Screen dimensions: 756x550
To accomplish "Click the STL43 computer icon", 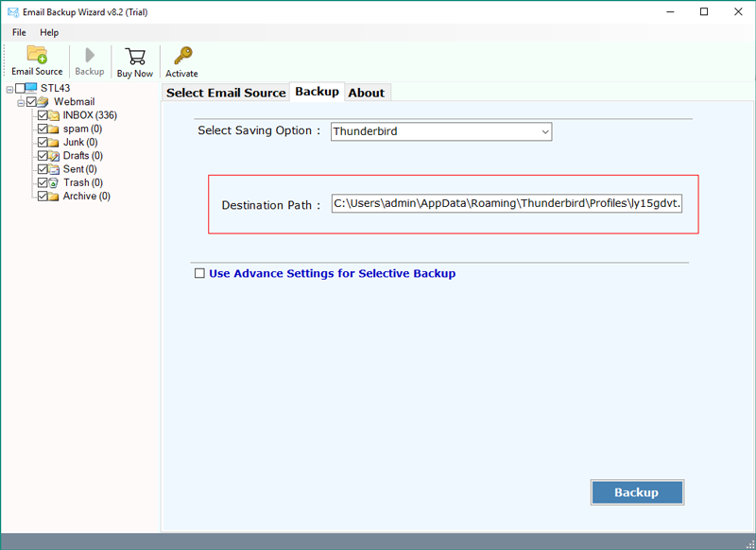I will [x=33, y=88].
